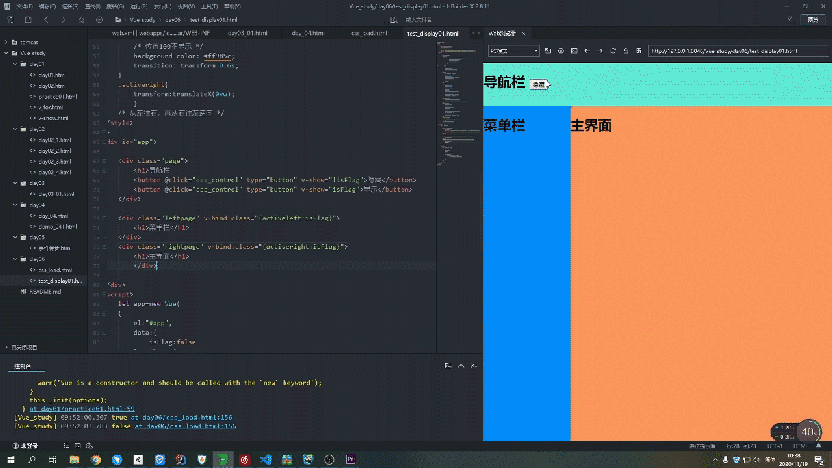Click the console clear/export icon
The width and height of the screenshot is (832, 468).
[448, 366]
